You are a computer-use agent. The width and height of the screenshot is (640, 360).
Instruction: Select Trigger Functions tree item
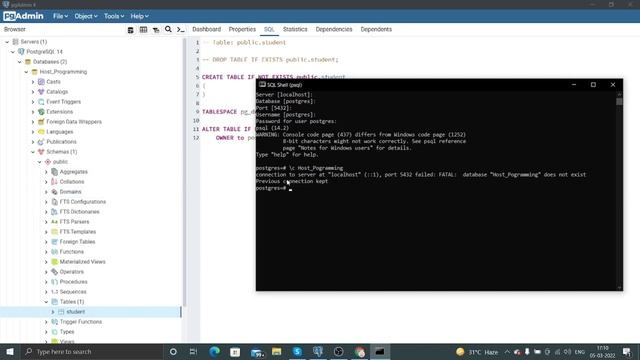pos(81,322)
